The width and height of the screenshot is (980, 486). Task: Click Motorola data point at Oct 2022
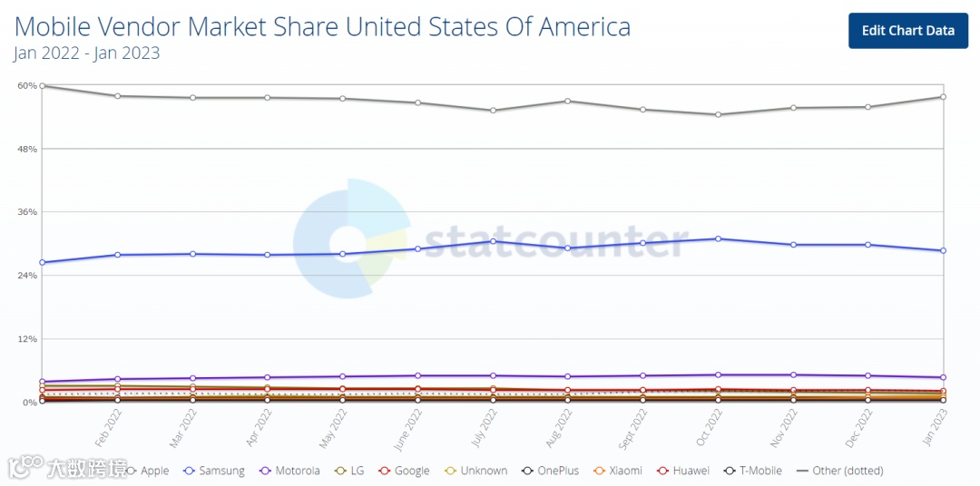[x=719, y=374]
